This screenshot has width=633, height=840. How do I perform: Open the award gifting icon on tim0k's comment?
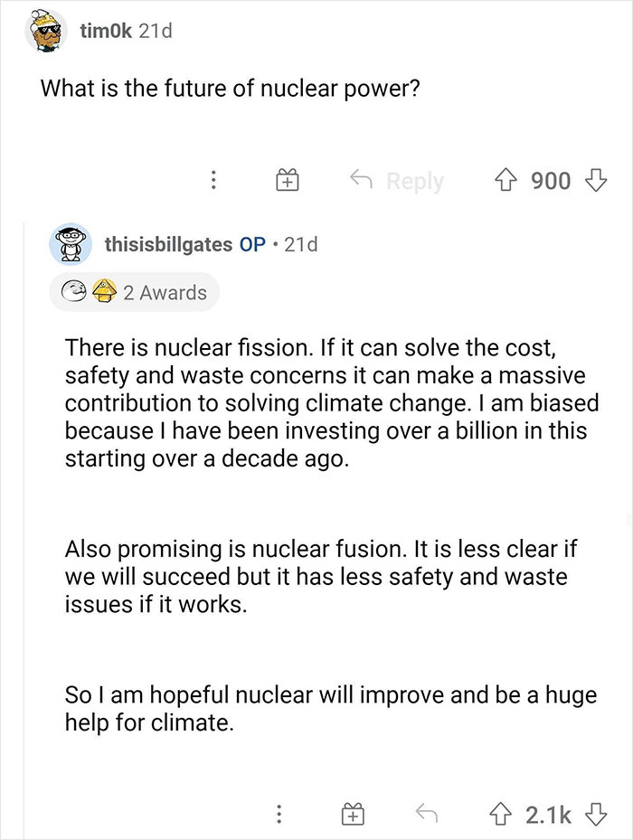288,178
